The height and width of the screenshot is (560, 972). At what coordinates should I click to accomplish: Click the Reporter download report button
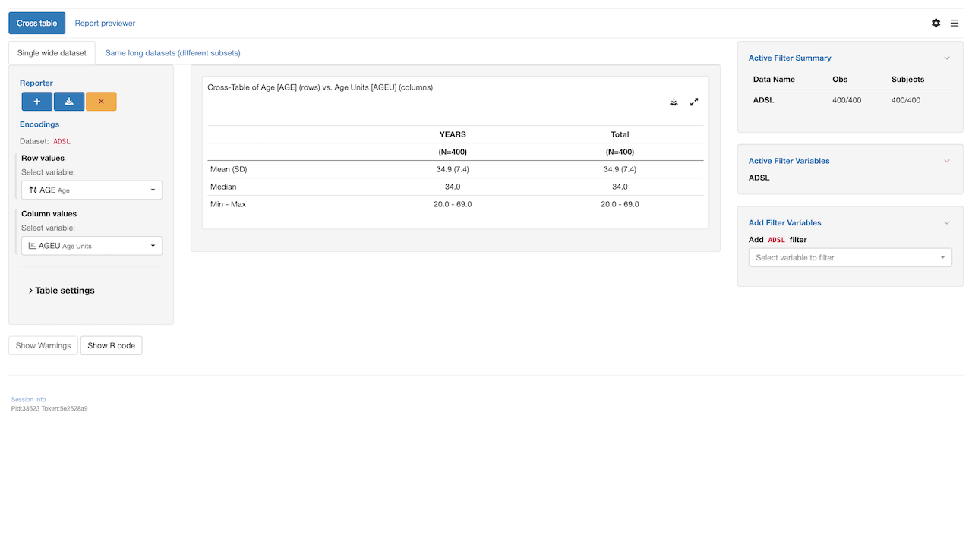pyautogui.click(x=69, y=102)
